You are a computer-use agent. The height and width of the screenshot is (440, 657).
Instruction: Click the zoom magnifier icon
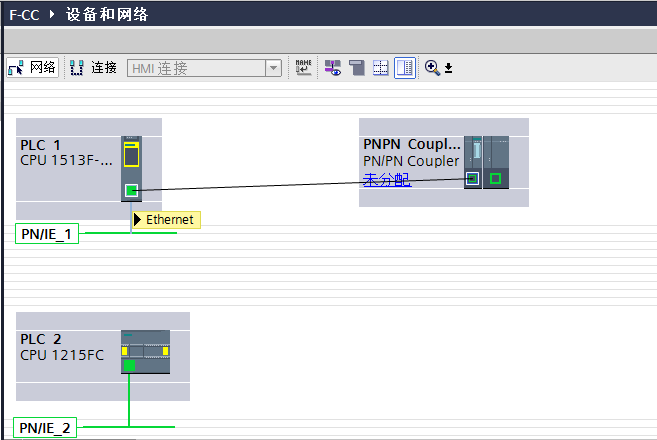tap(432, 67)
